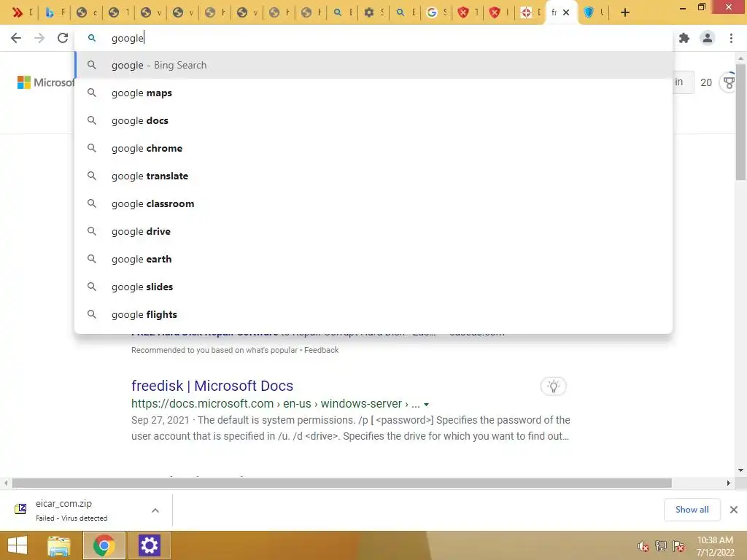This screenshot has height=560, width=747.
Task: Choose the 'google earth' suggestion
Action: 374,259
